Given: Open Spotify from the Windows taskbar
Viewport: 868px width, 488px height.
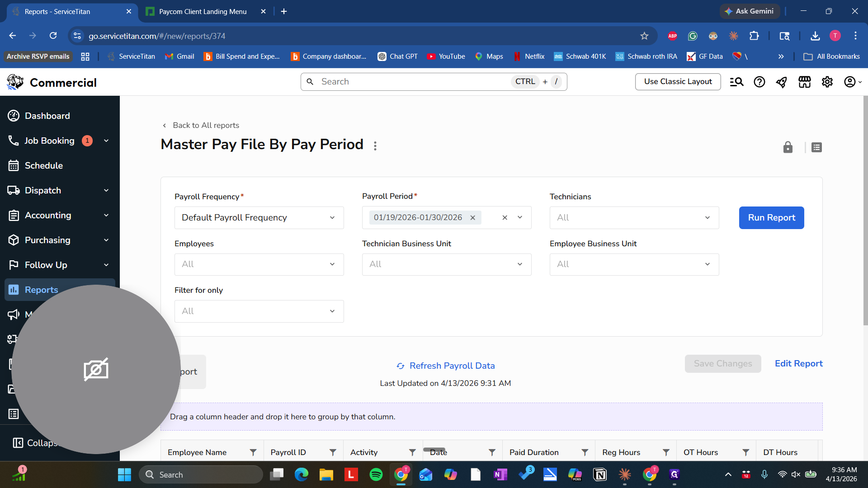Looking at the screenshot, I should tap(376, 475).
